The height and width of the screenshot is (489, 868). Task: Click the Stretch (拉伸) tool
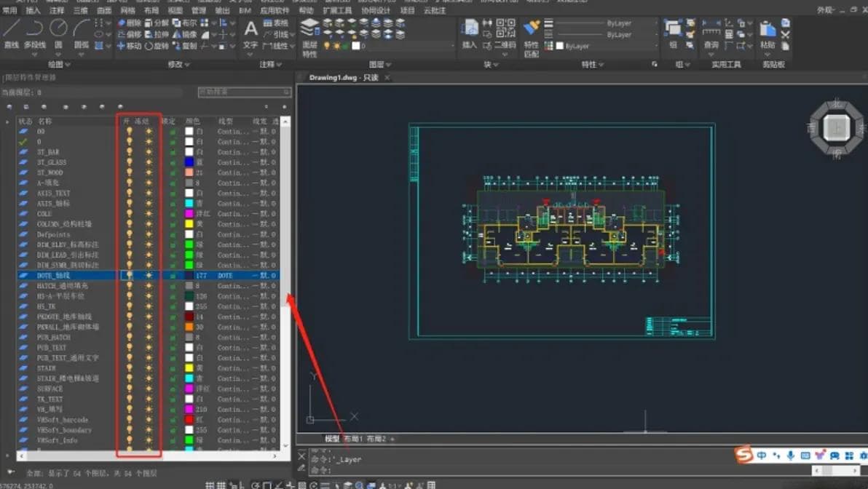157,34
